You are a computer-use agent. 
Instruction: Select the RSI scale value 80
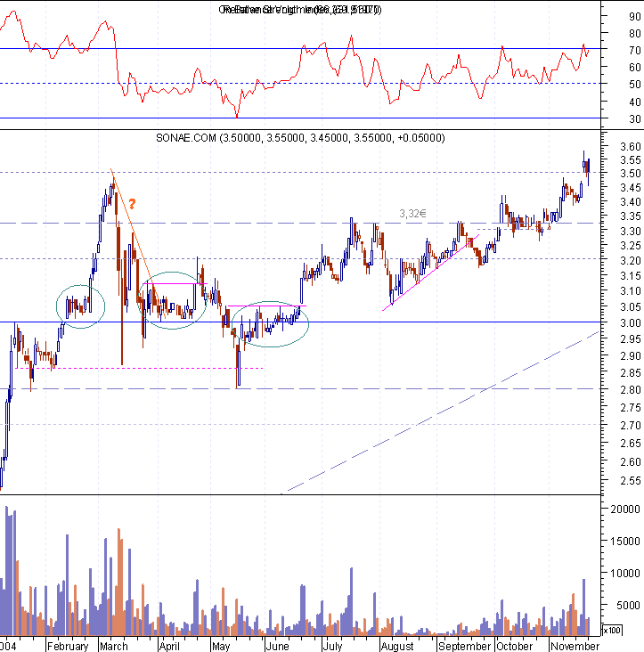[634, 34]
